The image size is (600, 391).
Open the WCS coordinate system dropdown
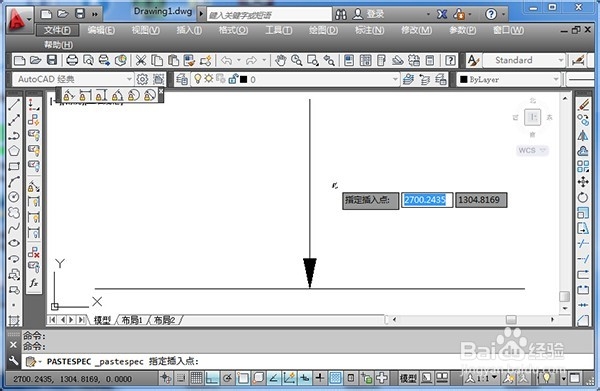click(532, 150)
